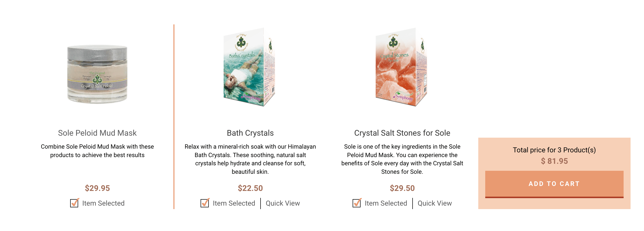Click the Bath Crystals description paragraph
The width and height of the screenshot is (644, 231).
point(250,159)
